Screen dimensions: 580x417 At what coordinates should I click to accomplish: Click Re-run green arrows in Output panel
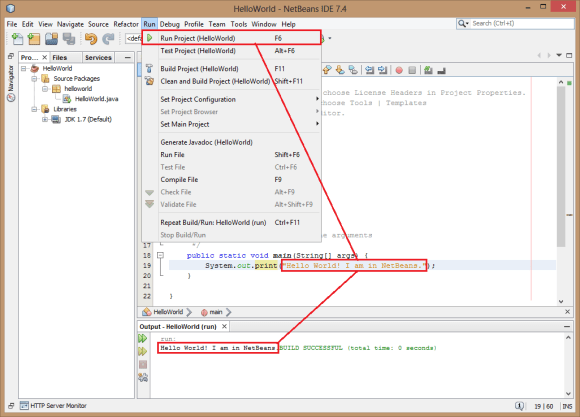click(x=143, y=338)
